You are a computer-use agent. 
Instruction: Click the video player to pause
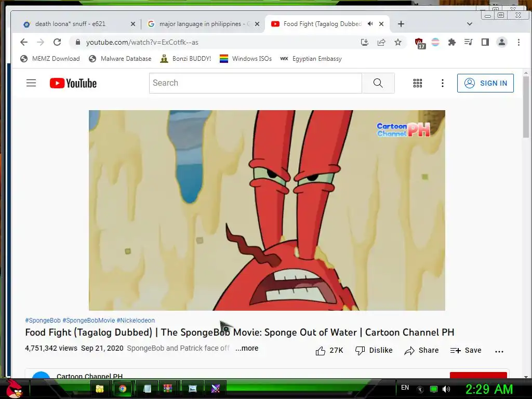267,210
